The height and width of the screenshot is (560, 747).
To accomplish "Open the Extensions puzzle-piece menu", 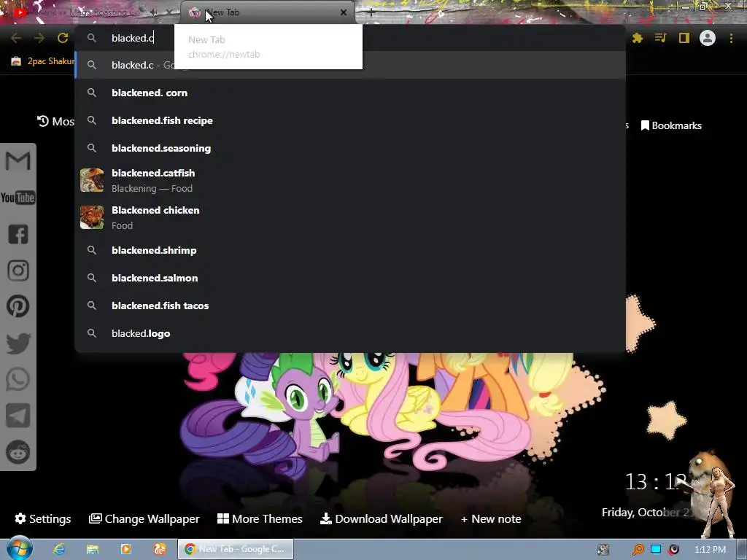I will point(638,38).
